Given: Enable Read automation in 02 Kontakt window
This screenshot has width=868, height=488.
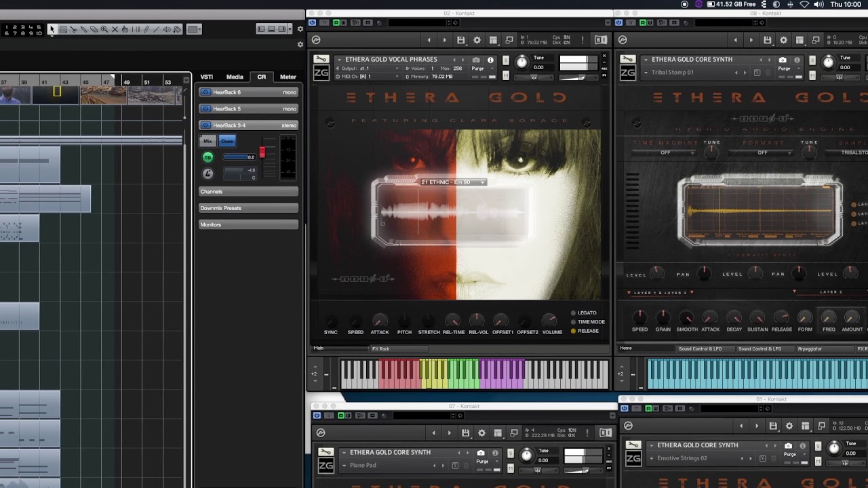Looking at the screenshot, I should (x=335, y=22).
